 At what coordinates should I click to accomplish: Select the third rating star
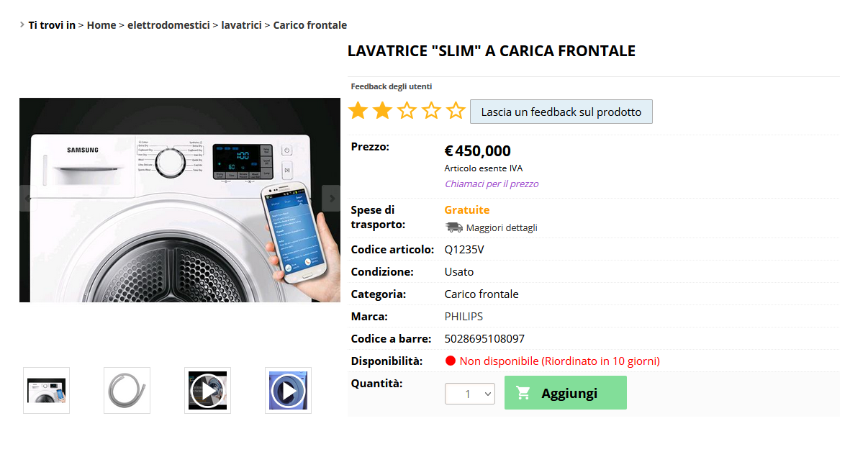tap(407, 111)
